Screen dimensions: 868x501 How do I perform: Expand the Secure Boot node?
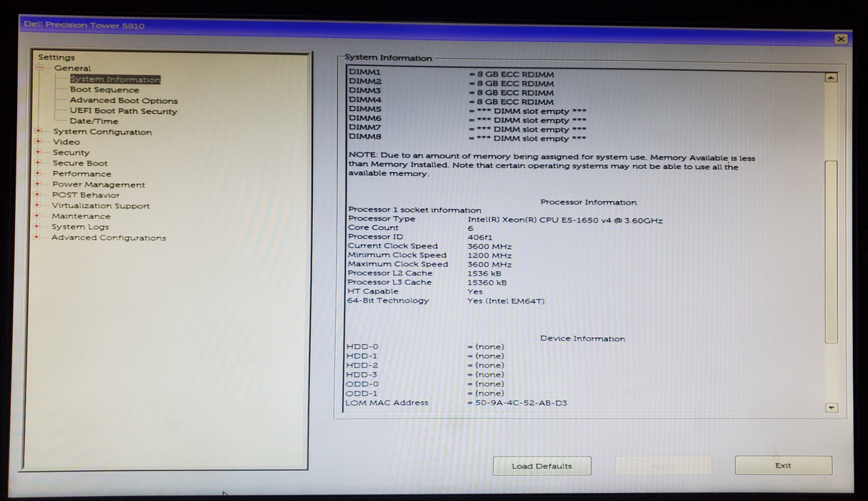tap(38, 163)
